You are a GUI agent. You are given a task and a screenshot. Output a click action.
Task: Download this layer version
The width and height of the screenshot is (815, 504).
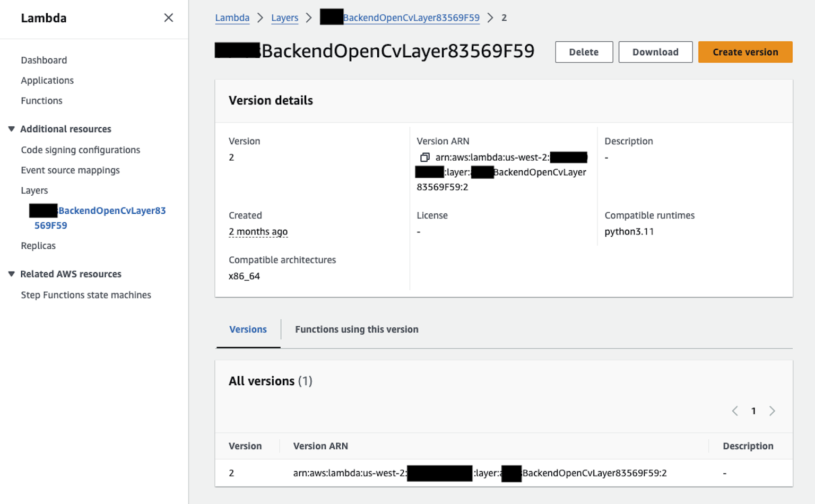(655, 52)
